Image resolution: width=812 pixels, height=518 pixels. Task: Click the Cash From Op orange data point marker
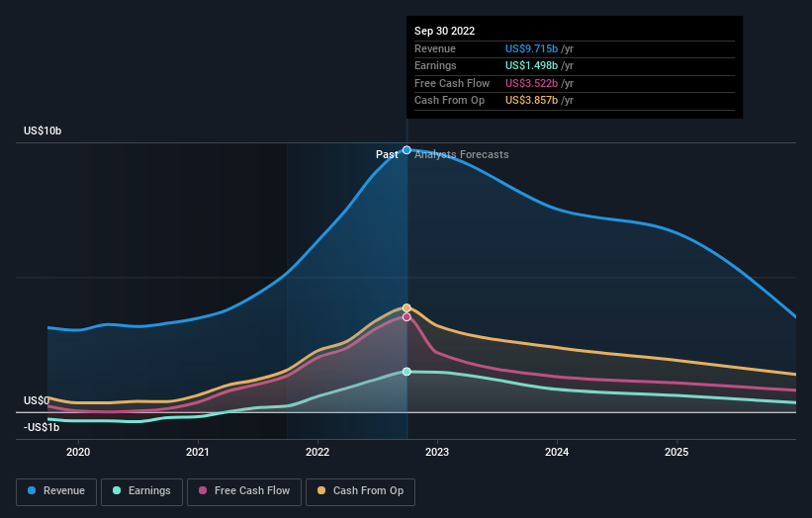coord(406,307)
